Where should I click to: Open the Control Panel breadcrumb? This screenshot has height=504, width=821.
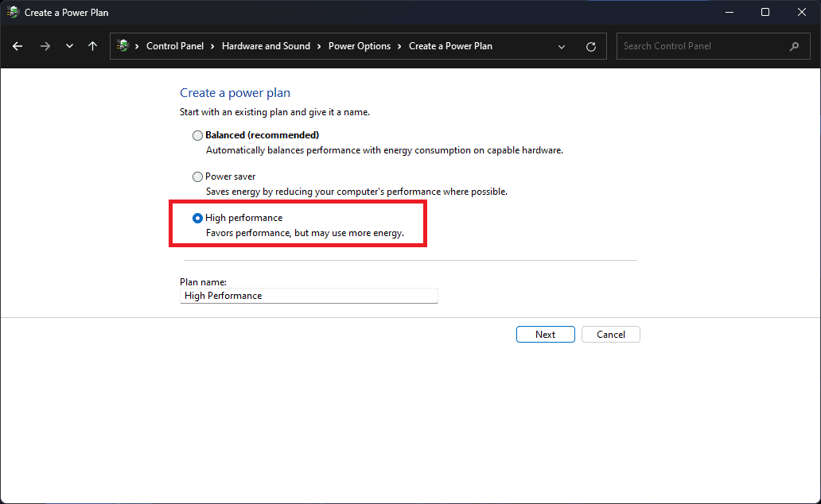[175, 46]
